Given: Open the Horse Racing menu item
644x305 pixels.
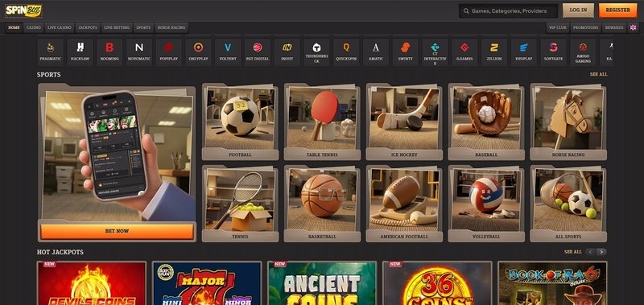Looking at the screenshot, I should pos(171,27).
